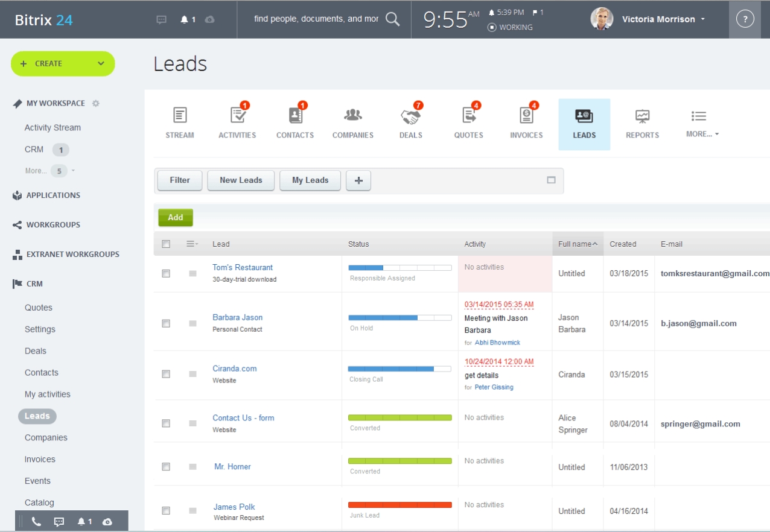Check the Mr. Horner lead checkbox
Image resolution: width=770 pixels, height=532 pixels.
(166, 466)
